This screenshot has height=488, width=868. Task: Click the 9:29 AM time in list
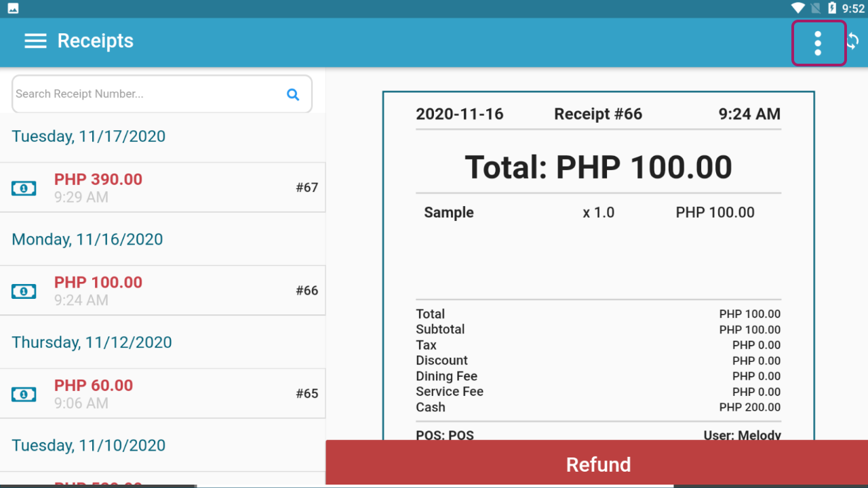click(x=81, y=197)
